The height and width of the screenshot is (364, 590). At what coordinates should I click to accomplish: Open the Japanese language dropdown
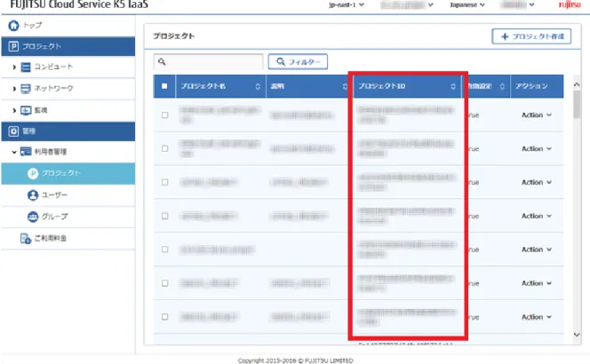click(x=467, y=5)
